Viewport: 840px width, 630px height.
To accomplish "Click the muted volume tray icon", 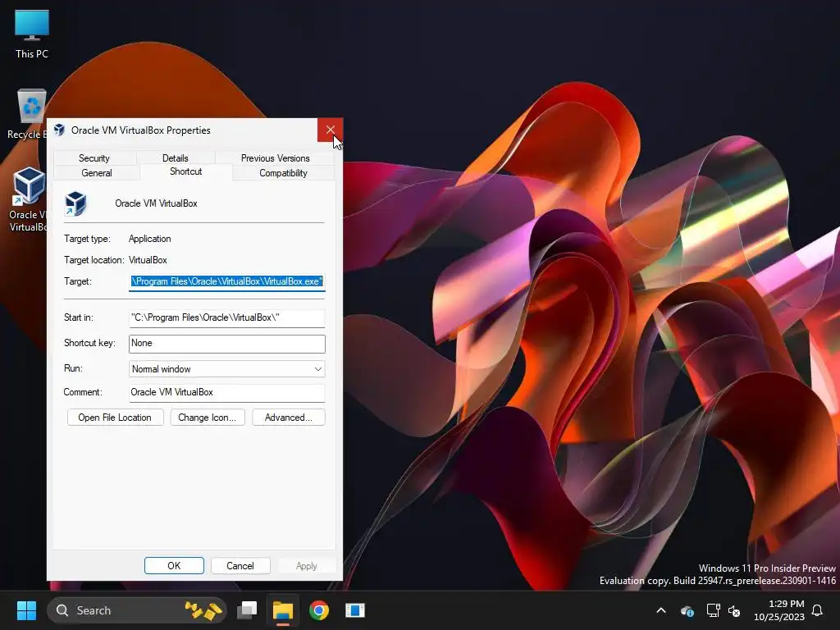I will pos(734,610).
